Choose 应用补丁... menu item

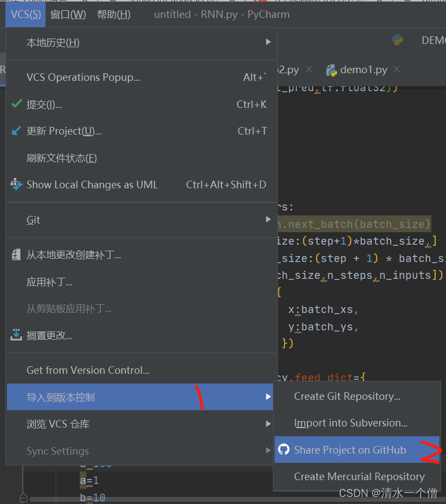click(142, 282)
